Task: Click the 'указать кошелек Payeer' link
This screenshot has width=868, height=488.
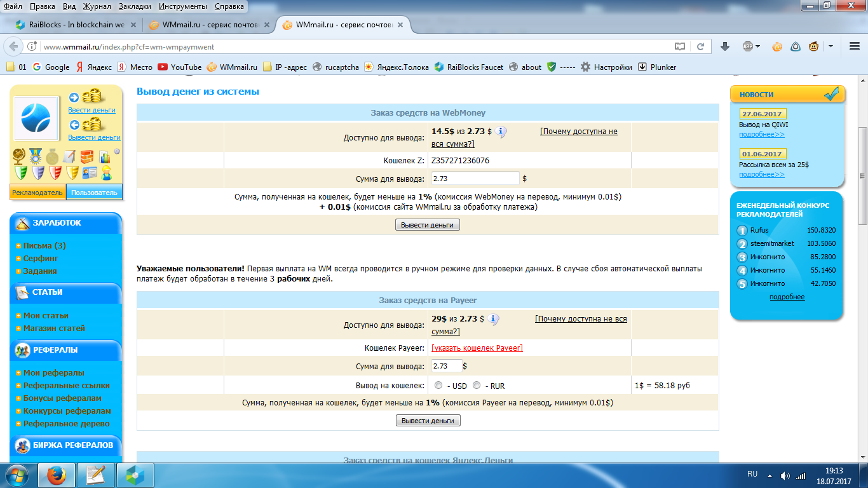Action: pos(477,348)
